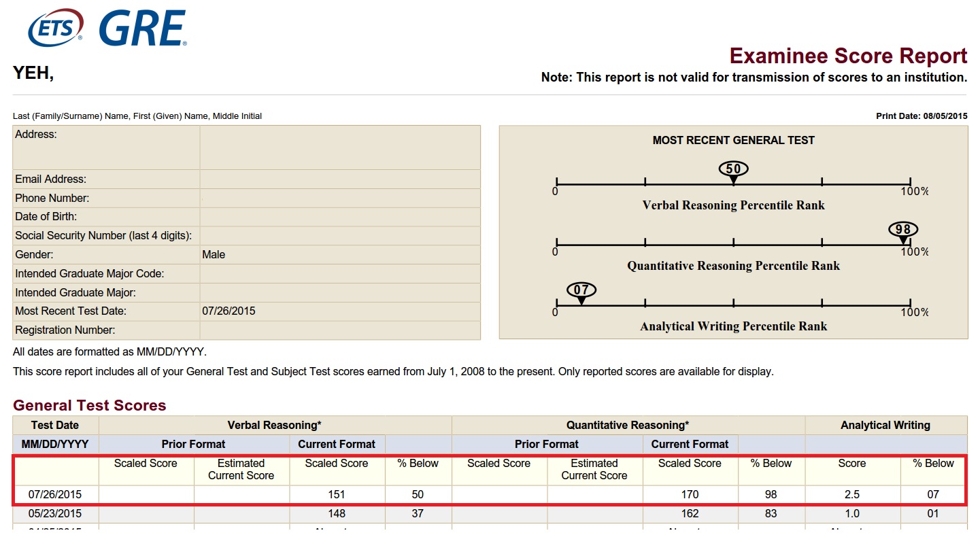Select the note about report validity
The image size is (980, 535).
tap(754, 77)
